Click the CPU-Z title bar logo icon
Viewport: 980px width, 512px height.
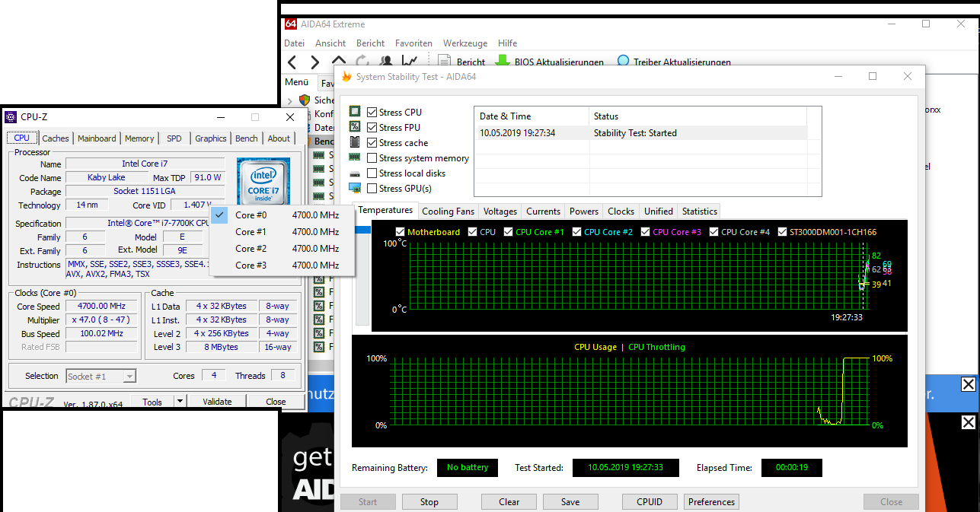tap(10, 117)
